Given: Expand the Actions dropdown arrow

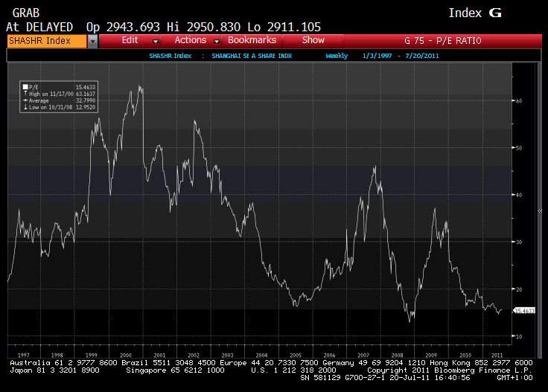Looking at the screenshot, I should pyautogui.click(x=217, y=42).
